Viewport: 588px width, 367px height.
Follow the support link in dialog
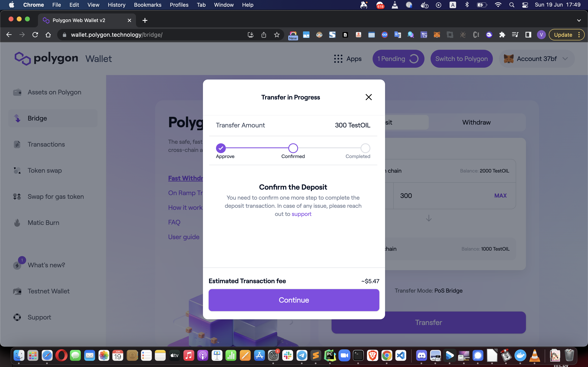pyautogui.click(x=301, y=214)
